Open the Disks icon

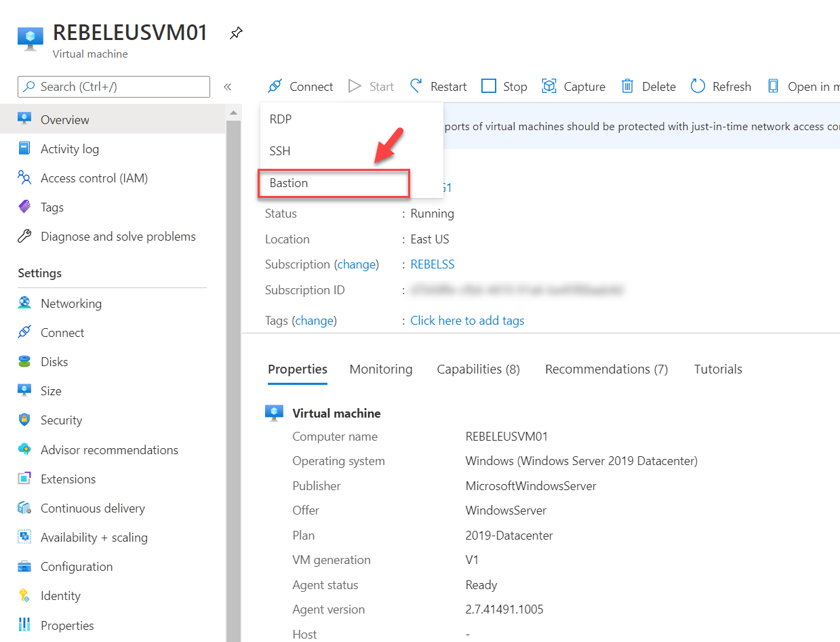(24, 361)
